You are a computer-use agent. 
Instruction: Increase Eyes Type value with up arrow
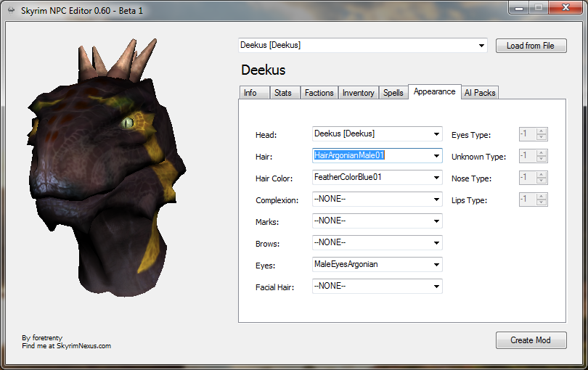541,131
